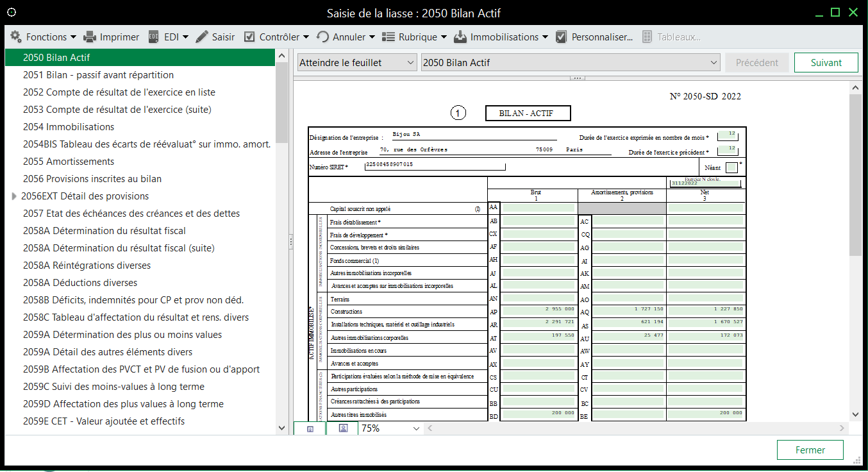
Task: Click the Imprimer printer icon
Action: point(90,37)
